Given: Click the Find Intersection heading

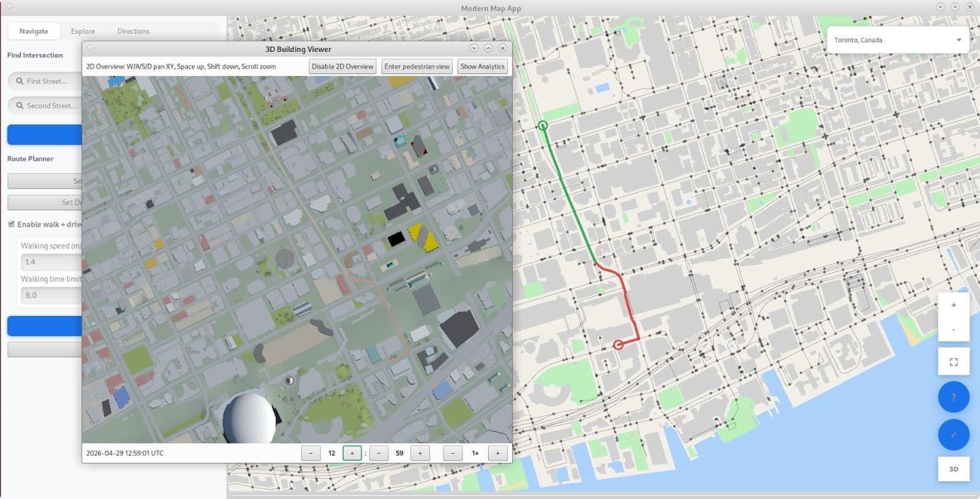Looking at the screenshot, I should tap(35, 55).
